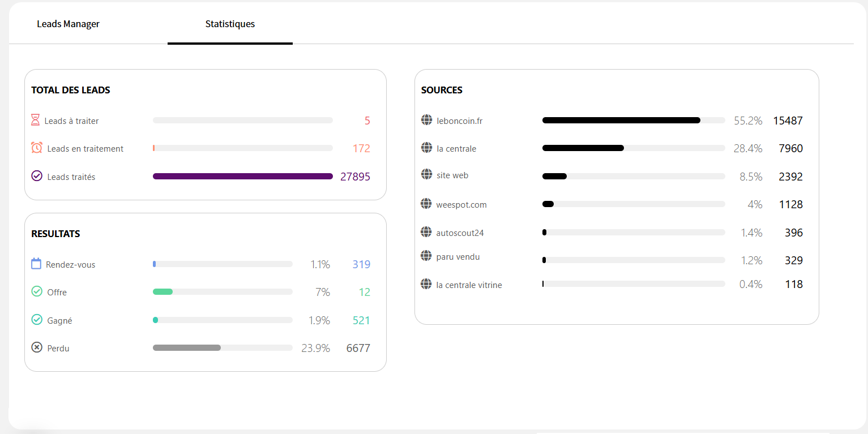The image size is (868, 434).
Task: Click the purple checkmark icon for Leads traités
Action: point(37,176)
